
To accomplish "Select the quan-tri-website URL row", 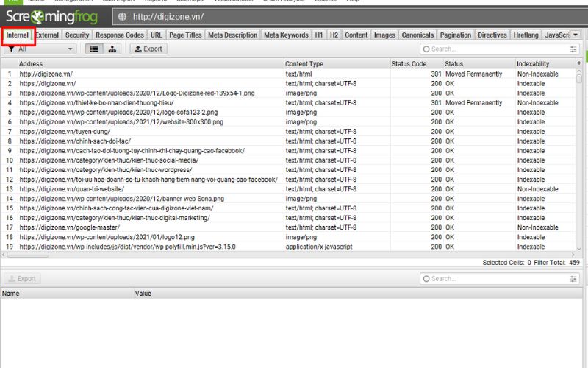I will pyautogui.click(x=287, y=189).
